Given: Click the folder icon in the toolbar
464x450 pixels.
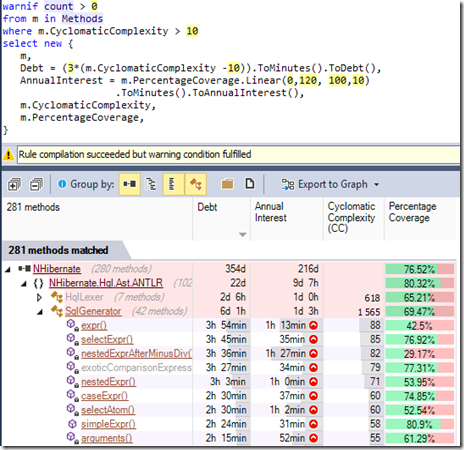Looking at the screenshot, I should pyautogui.click(x=227, y=184).
